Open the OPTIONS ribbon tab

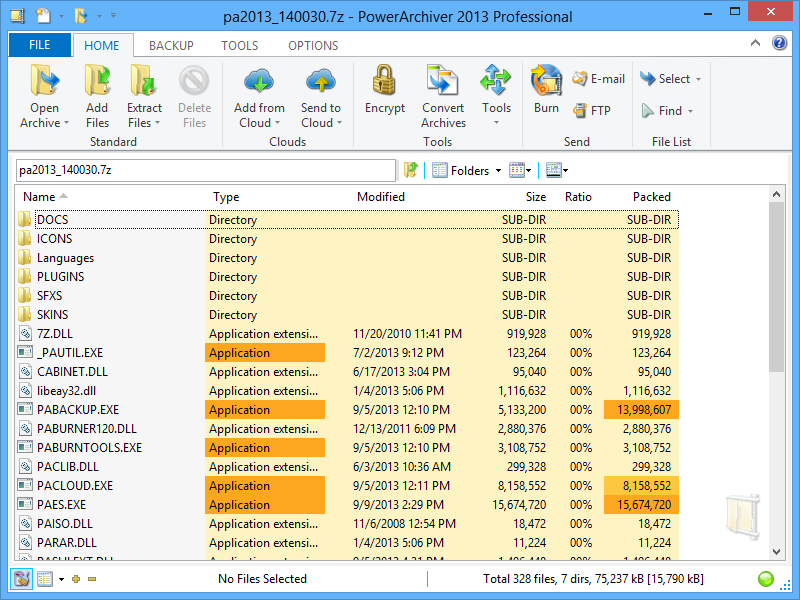(313, 45)
